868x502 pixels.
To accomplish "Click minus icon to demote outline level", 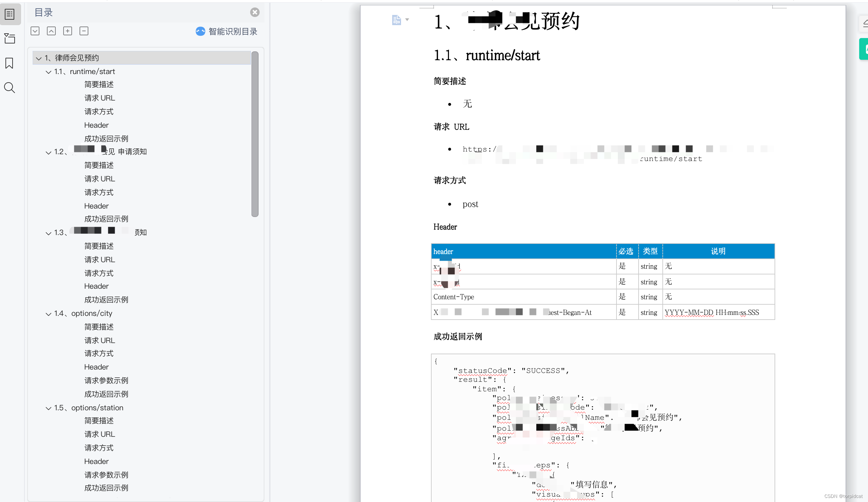I will (84, 31).
